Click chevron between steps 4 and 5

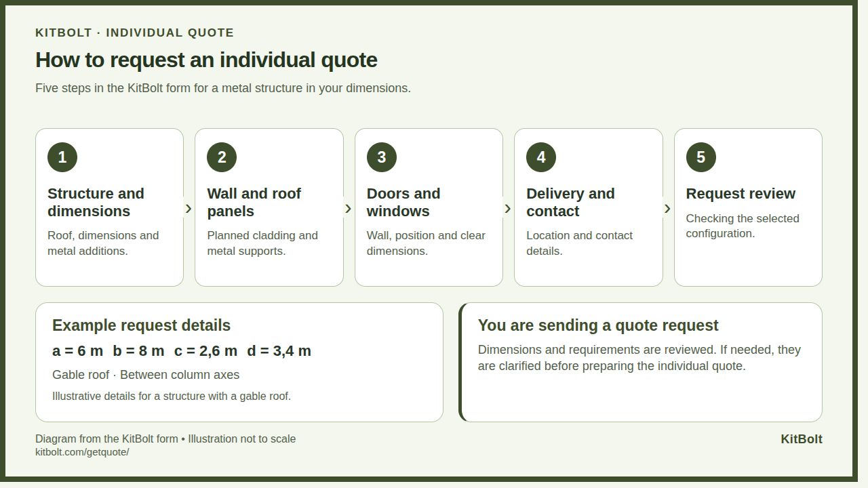(x=668, y=209)
